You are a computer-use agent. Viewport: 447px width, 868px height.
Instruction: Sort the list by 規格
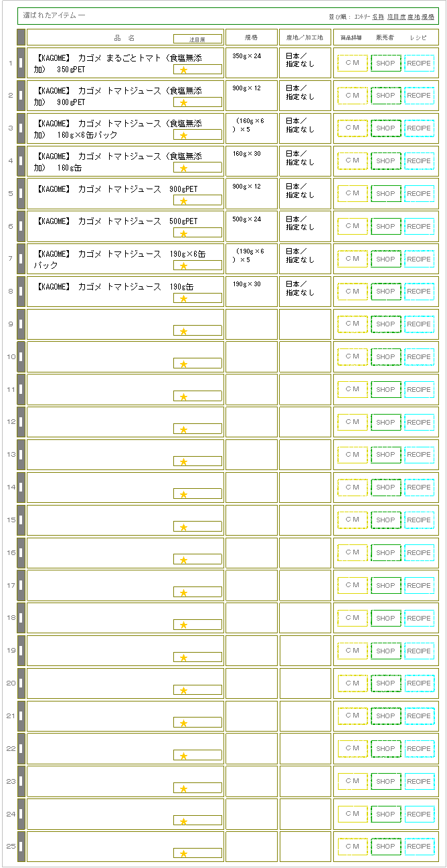pyautogui.click(x=428, y=16)
